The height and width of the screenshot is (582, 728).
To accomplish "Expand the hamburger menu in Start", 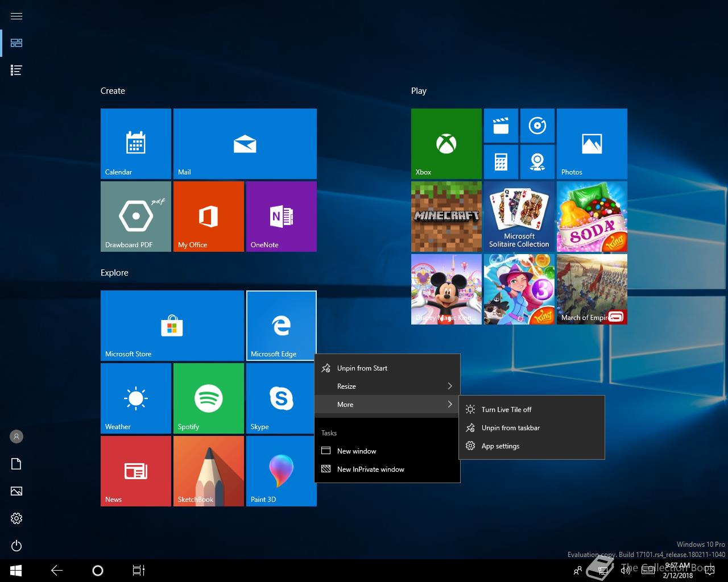I will pos(16,16).
